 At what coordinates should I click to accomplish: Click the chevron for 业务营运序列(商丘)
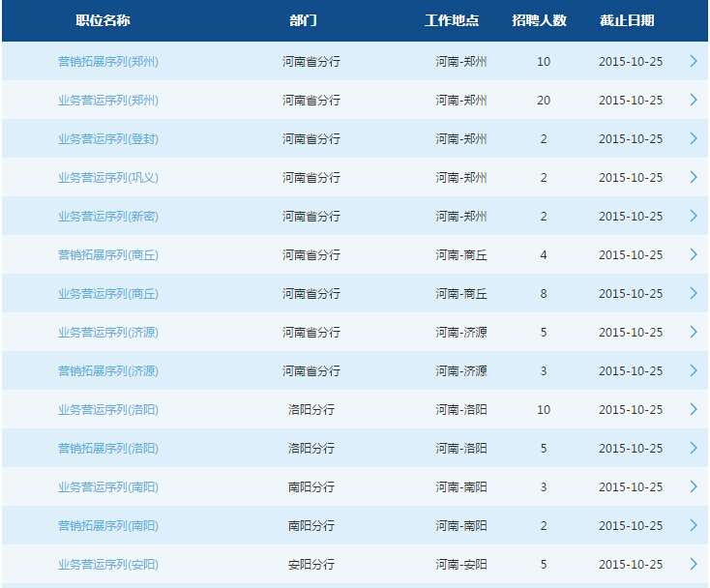(x=693, y=293)
